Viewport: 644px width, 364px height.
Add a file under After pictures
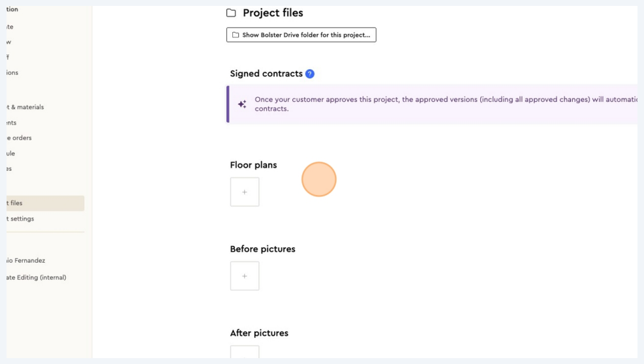pos(245,353)
